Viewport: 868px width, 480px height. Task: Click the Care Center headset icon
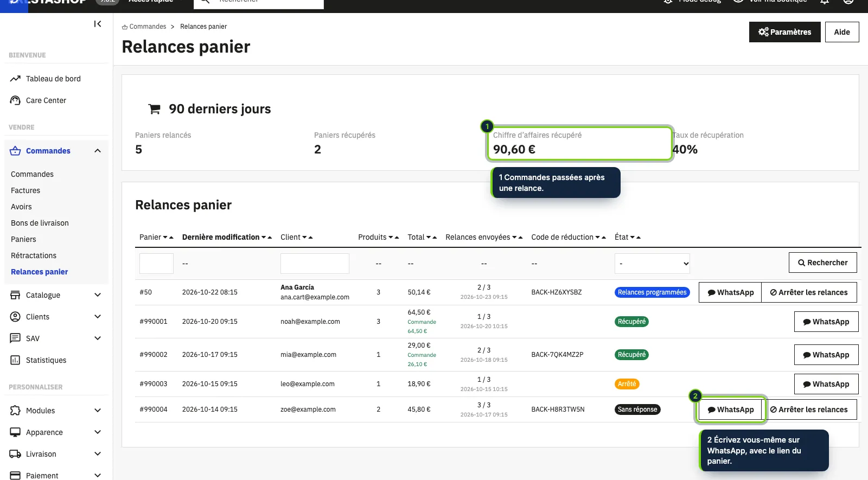(15, 100)
